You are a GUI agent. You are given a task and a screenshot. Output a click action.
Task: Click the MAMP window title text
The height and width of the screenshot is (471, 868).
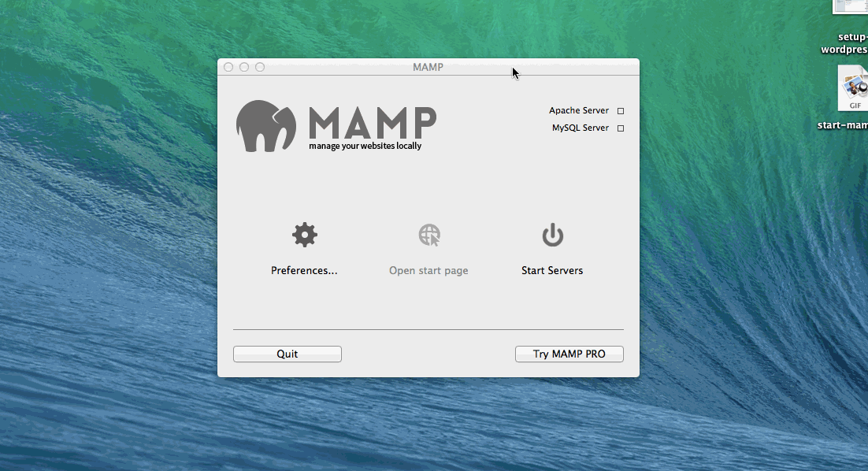(428, 67)
